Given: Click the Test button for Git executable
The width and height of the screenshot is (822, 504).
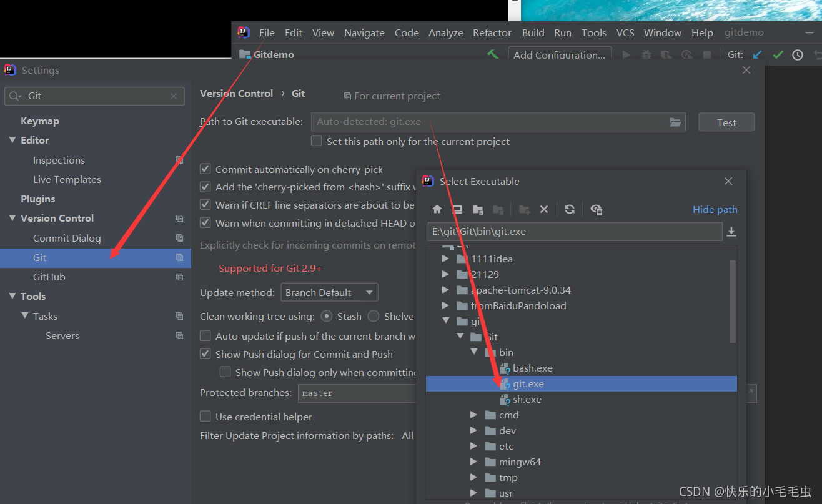Looking at the screenshot, I should (x=726, y=122).
